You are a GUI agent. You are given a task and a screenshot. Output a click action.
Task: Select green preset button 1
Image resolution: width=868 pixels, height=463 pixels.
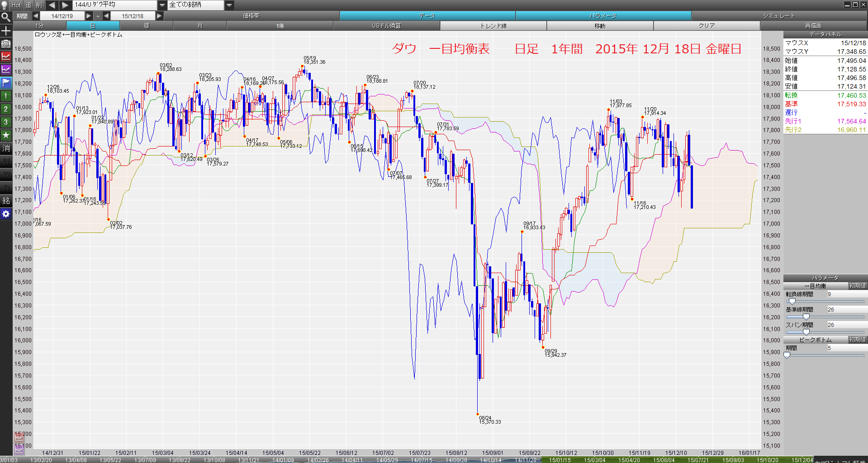point(5,96)
